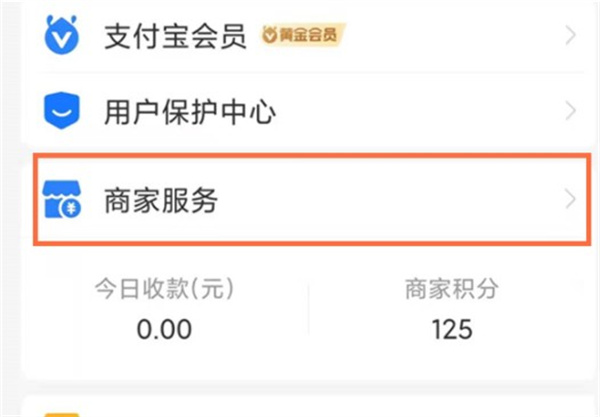This screenshot has width=600, height=417.
Task: Tap the 0.00 daily income amount
Action: [163, 329]
